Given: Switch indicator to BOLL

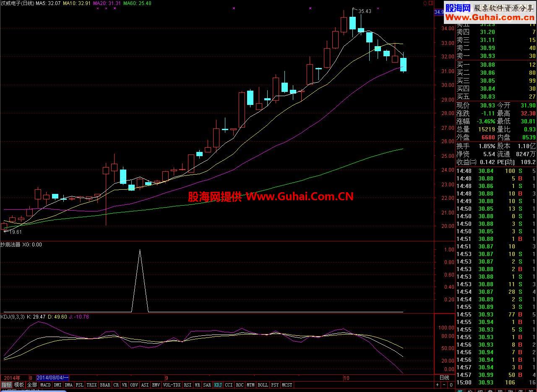Looking at the screenshot, I should pos(263,384).
